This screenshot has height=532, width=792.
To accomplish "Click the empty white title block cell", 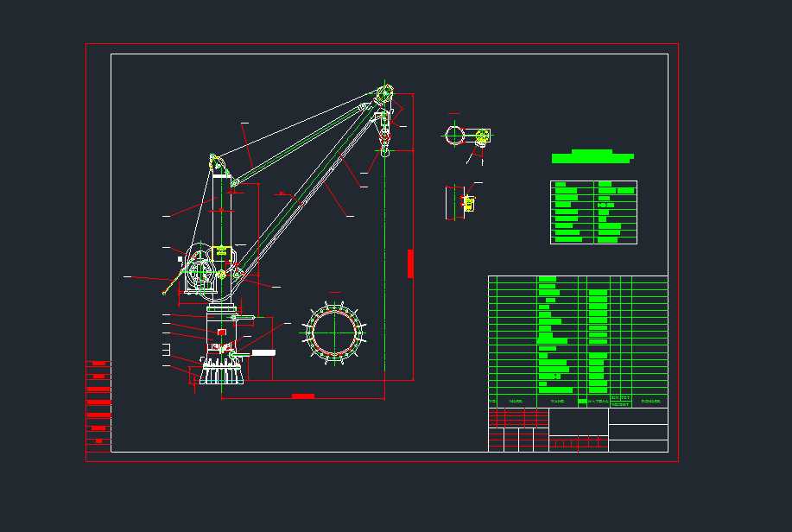I will (x=579, y=421).
